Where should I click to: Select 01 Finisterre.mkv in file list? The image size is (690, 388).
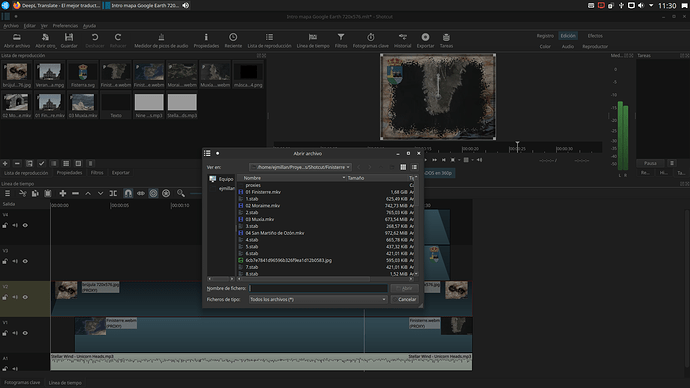coord(263,192)
